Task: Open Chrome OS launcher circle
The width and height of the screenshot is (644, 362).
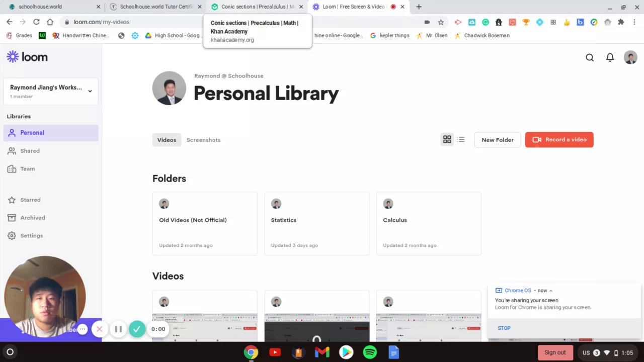Action: pos(10,352)
